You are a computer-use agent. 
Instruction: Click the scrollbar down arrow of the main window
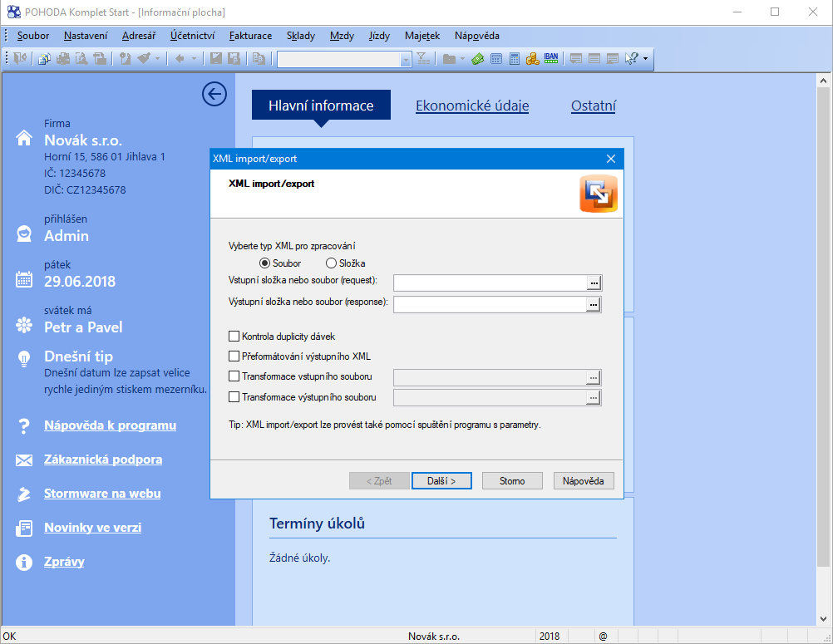point(823,619)
